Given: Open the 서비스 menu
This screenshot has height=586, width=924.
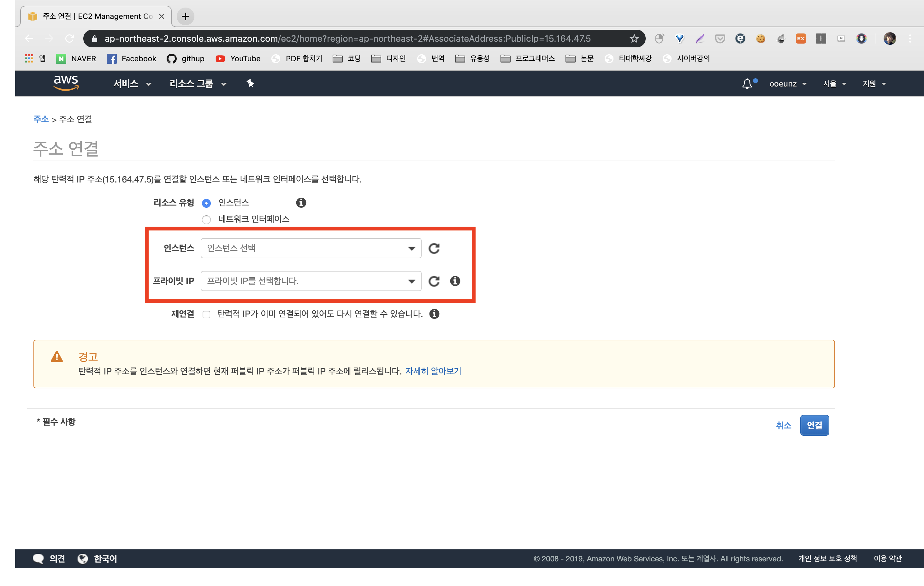Looking at the screenshot, I should coord(132,84).
